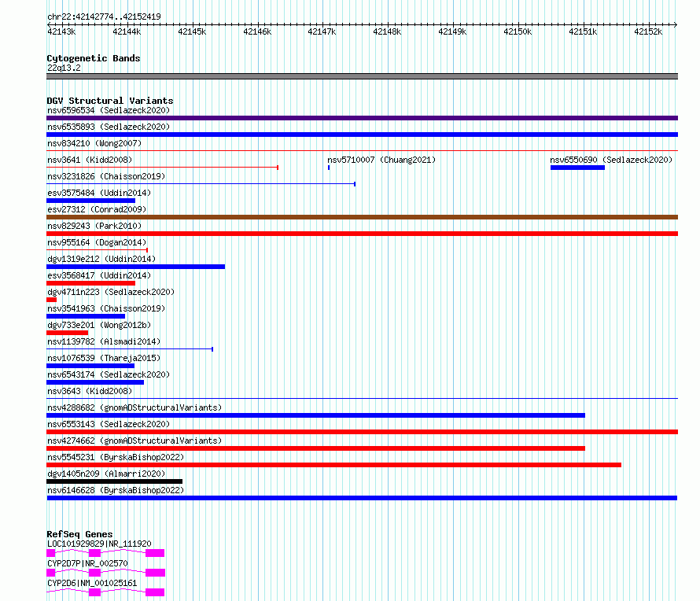
Task: Click the nsv955164 (Dogan2014) label
Action: pos(97,242)
